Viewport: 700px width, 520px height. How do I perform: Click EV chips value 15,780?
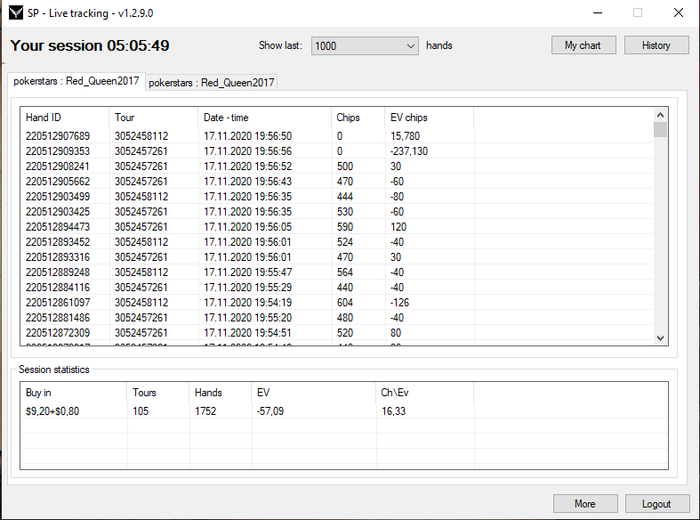coord(405,136)
